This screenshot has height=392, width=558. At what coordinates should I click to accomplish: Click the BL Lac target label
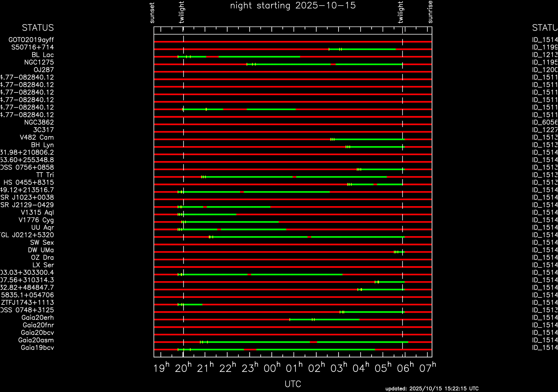43,55
